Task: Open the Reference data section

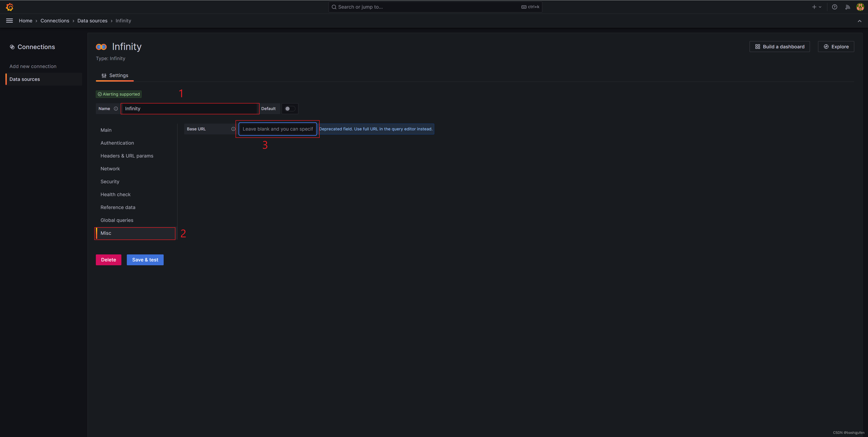Action: [x=118, y=207]
